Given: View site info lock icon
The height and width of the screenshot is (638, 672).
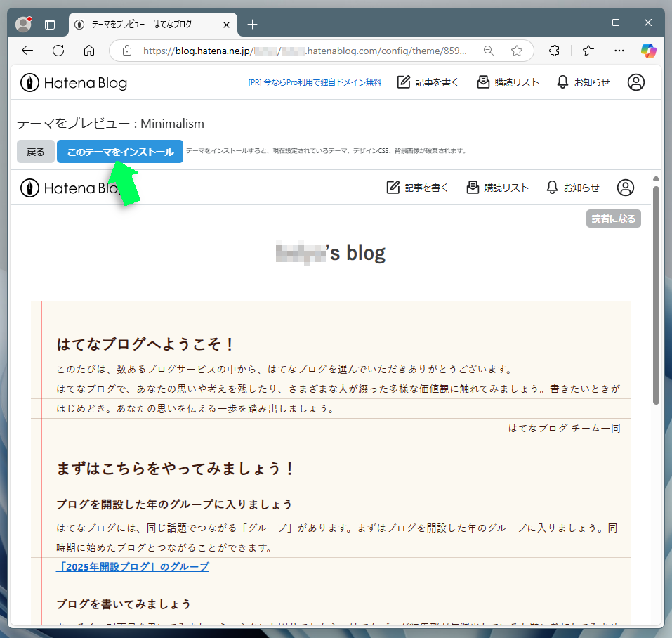Looking at the screenshot, I should pos(127,51).
